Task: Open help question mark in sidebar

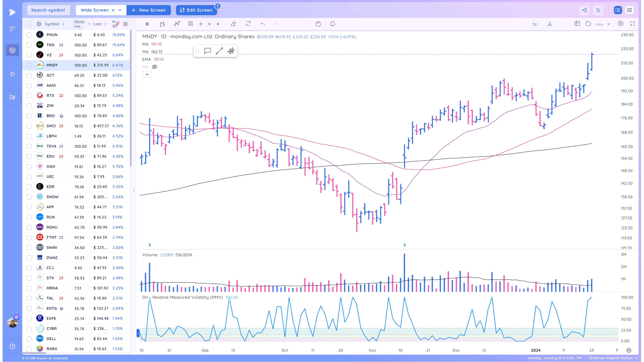Action: 12,346
